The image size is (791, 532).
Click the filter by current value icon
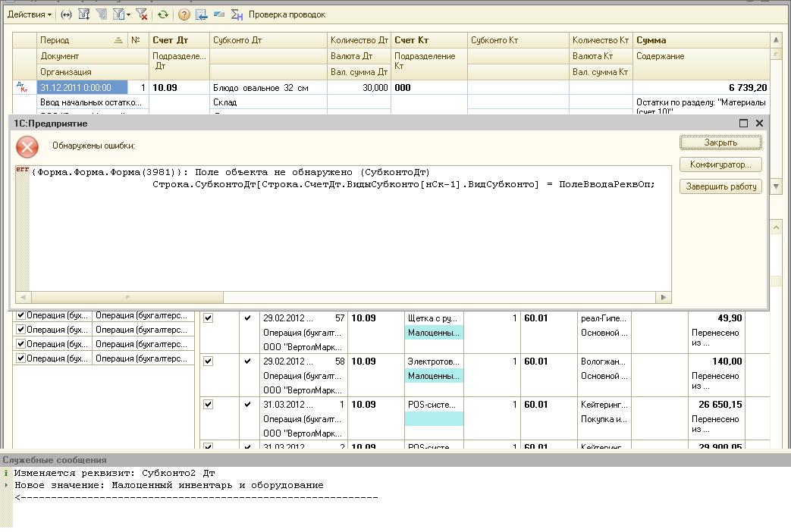click(x=102, y=14)
